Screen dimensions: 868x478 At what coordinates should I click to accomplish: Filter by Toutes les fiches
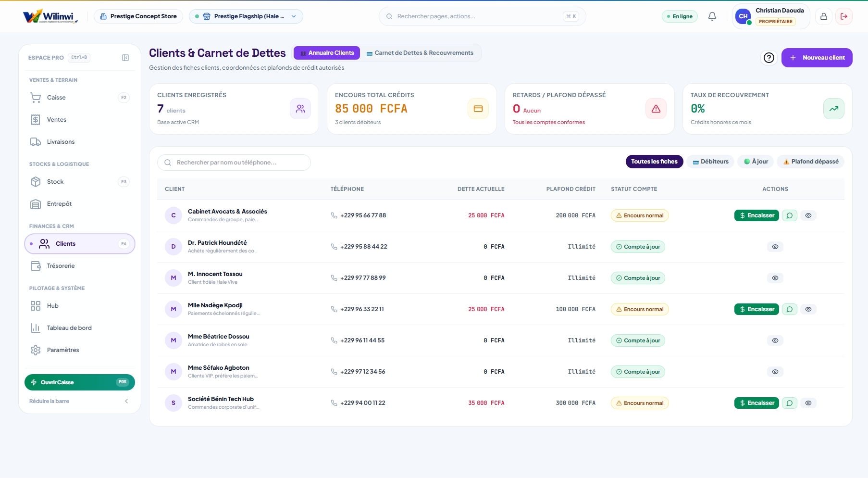click(654, 162)
